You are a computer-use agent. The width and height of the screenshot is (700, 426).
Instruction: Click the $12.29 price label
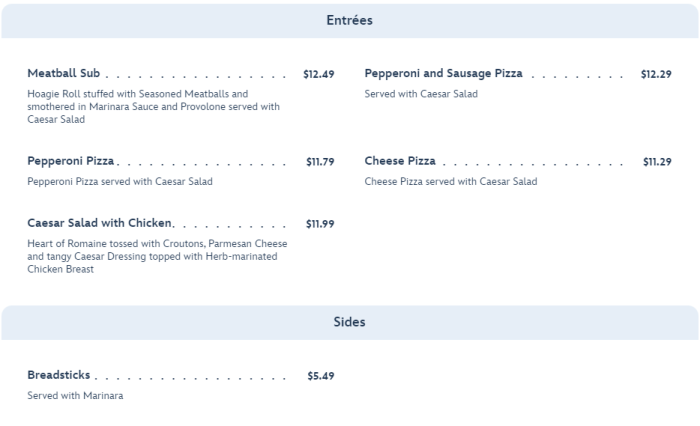pyautogui.click(x=656, y=74)
